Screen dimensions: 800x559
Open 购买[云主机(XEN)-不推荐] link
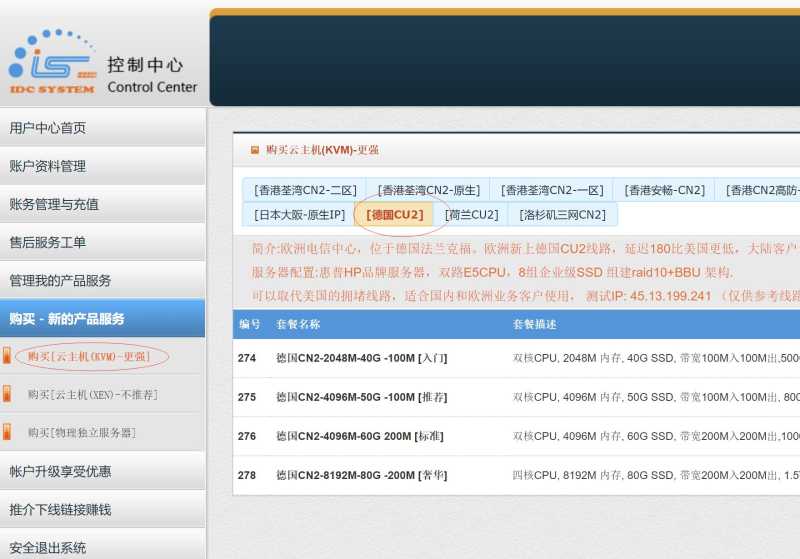tap(93, 395)
